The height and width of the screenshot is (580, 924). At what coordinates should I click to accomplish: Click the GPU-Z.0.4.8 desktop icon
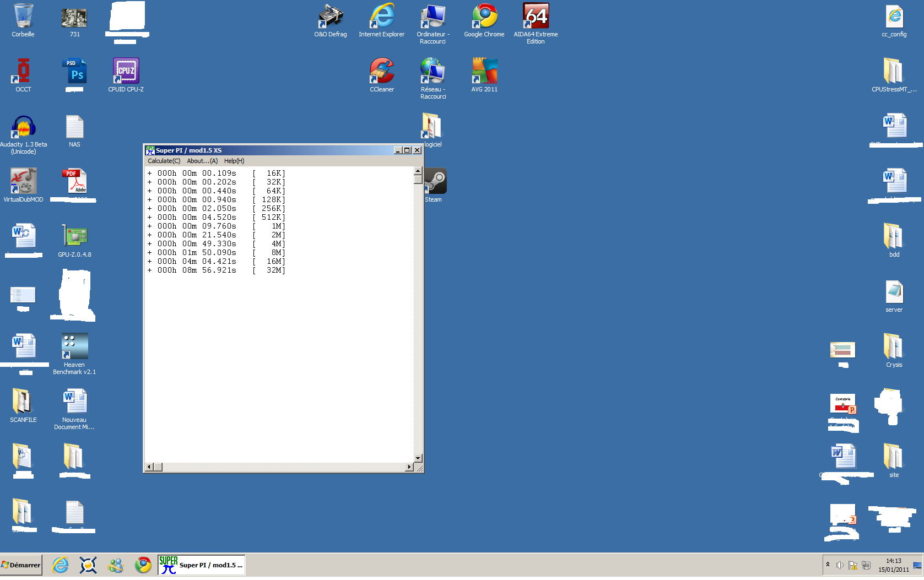pos(74,237)
